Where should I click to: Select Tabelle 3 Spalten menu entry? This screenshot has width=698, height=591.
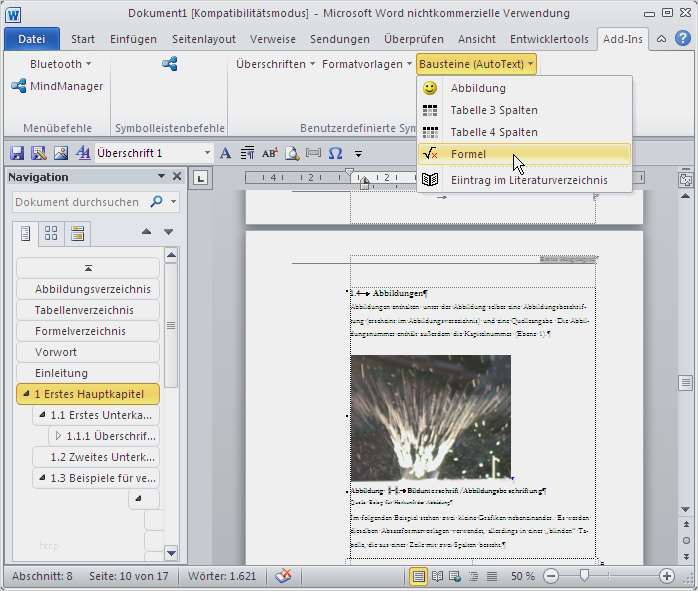click(x=524, y=110)
